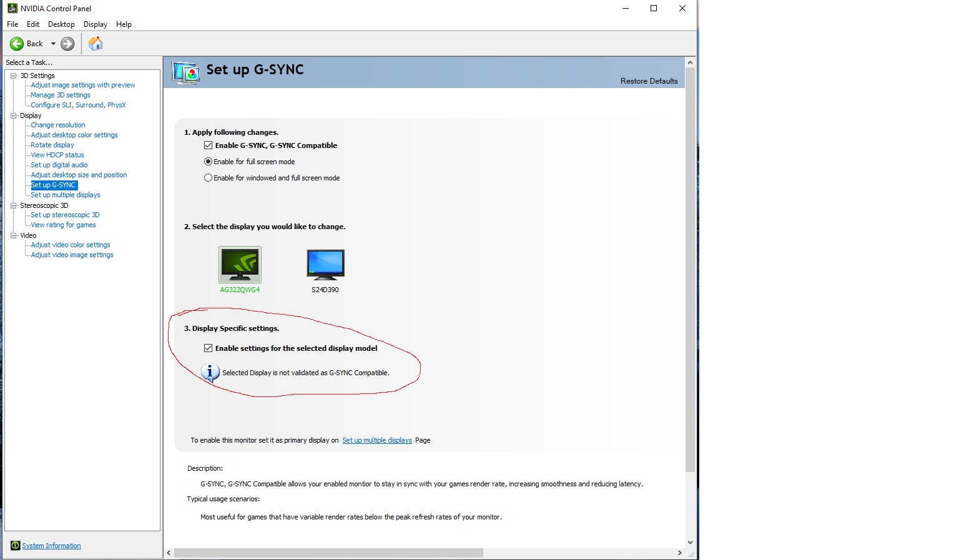Click the horizontal scrollbar right arrow

click(x=679, y=553)
